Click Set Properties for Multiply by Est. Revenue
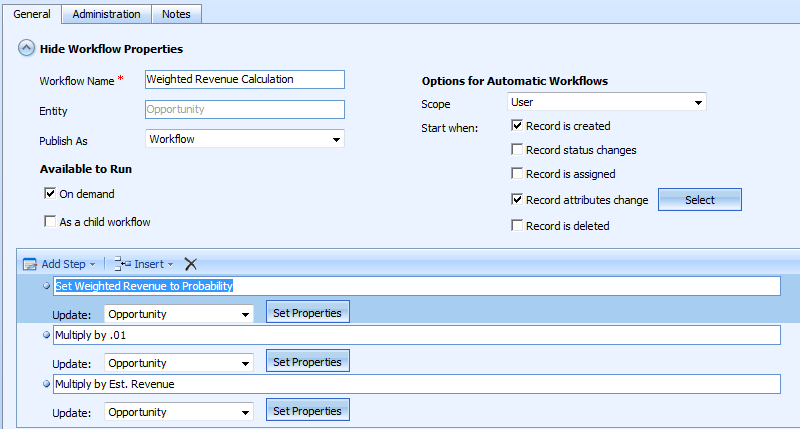 click(307, 410)
